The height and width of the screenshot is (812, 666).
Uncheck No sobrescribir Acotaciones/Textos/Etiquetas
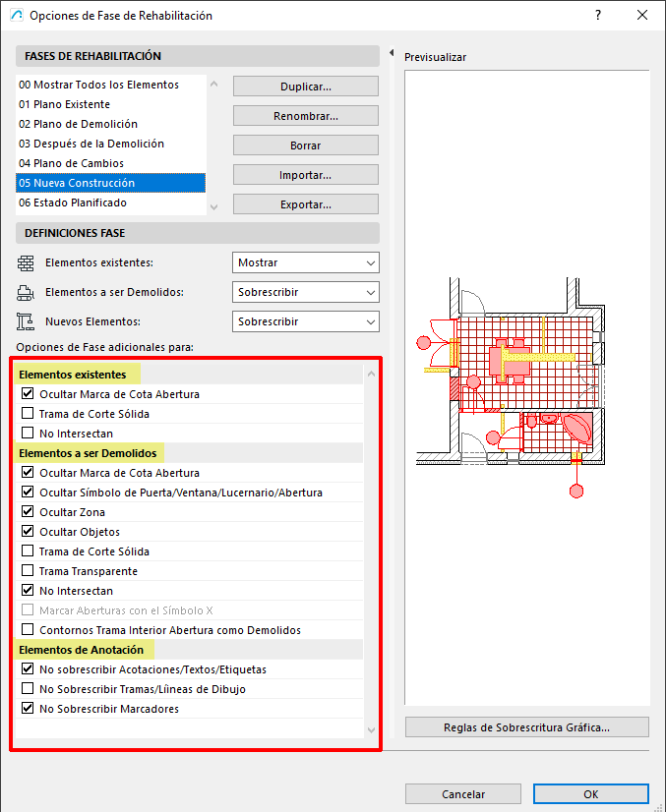coord(28,669)
